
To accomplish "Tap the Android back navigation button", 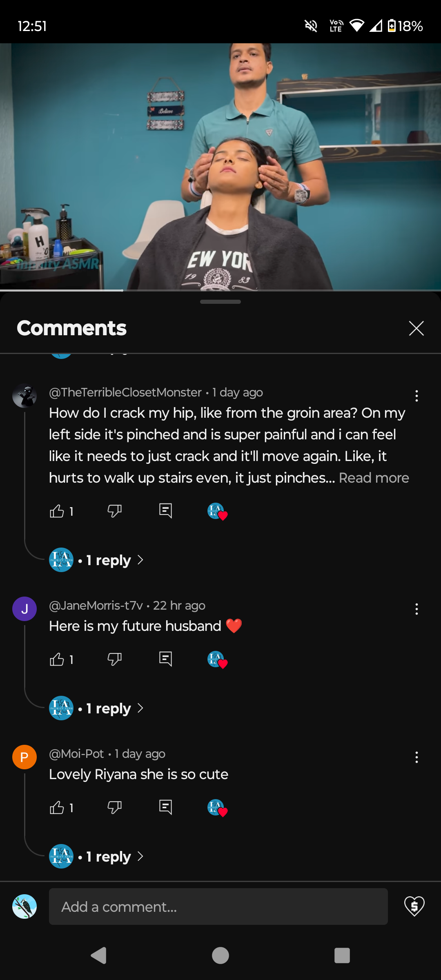I will pos(98,955).
